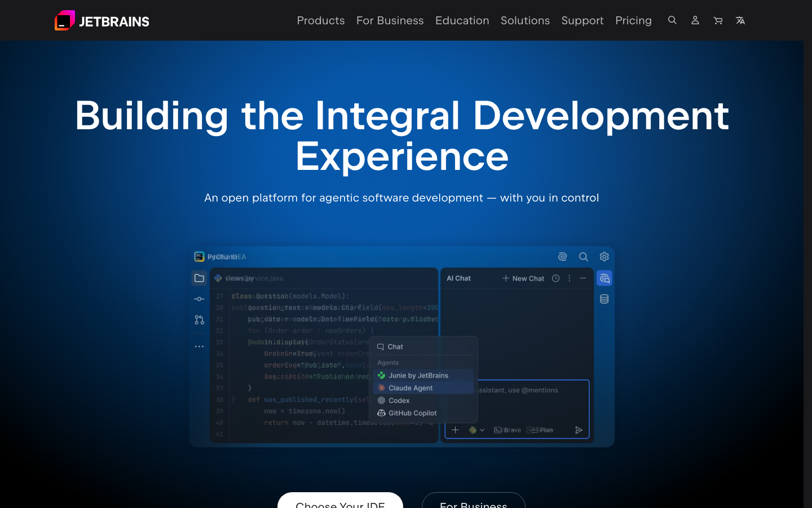Image resolution: width=812 pixels, height=508 pixels.
Task: Open the settings gear in the IDE preview
Action: (x=604, y=257)
